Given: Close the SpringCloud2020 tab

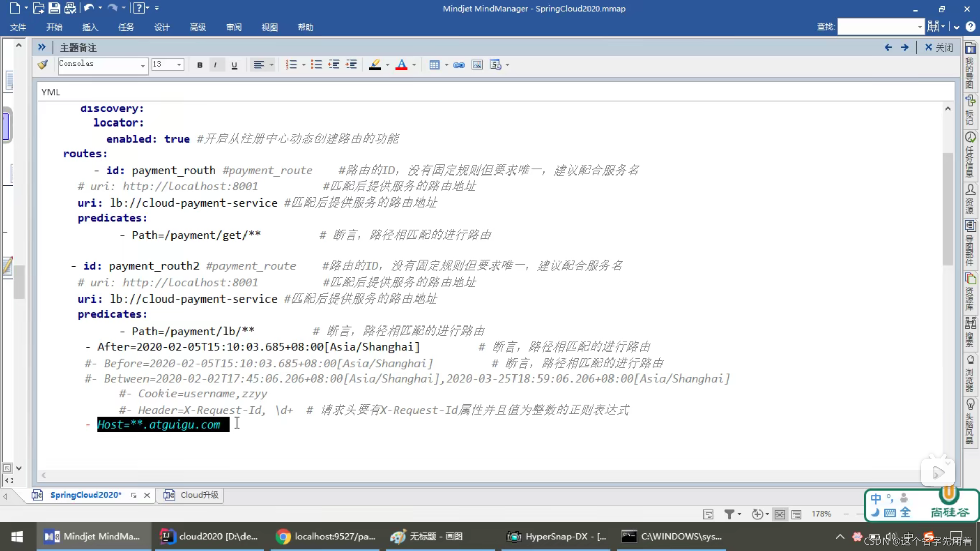Looking at the screenshot, I should (x=147, y=495).
